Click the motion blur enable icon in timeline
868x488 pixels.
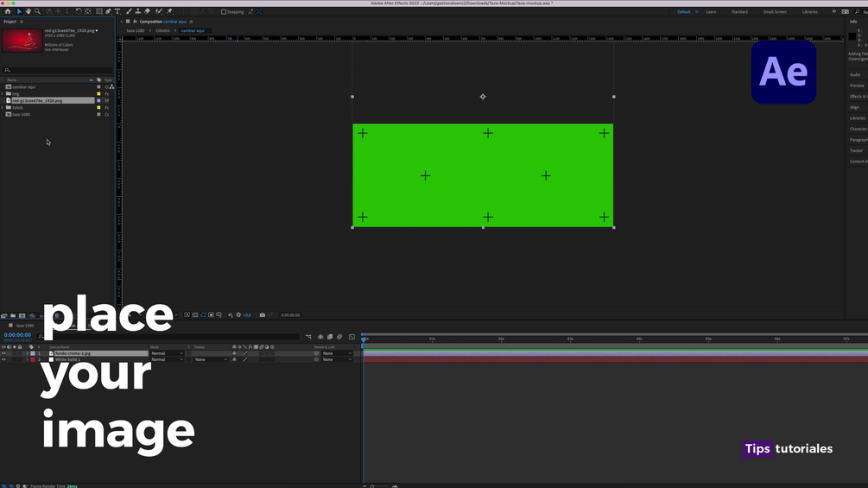[x=339, y=336]
